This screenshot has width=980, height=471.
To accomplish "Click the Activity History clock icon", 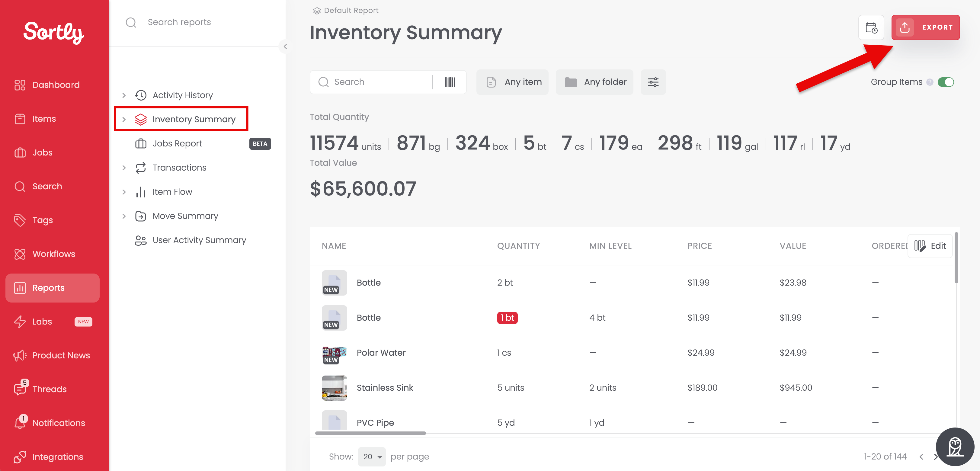I will 140,95.
